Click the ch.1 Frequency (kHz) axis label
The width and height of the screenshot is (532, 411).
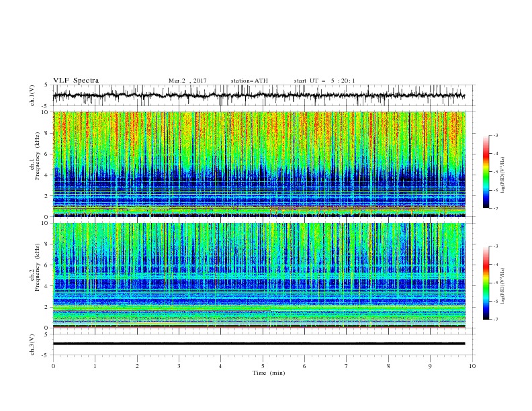[x=34, y=156]
